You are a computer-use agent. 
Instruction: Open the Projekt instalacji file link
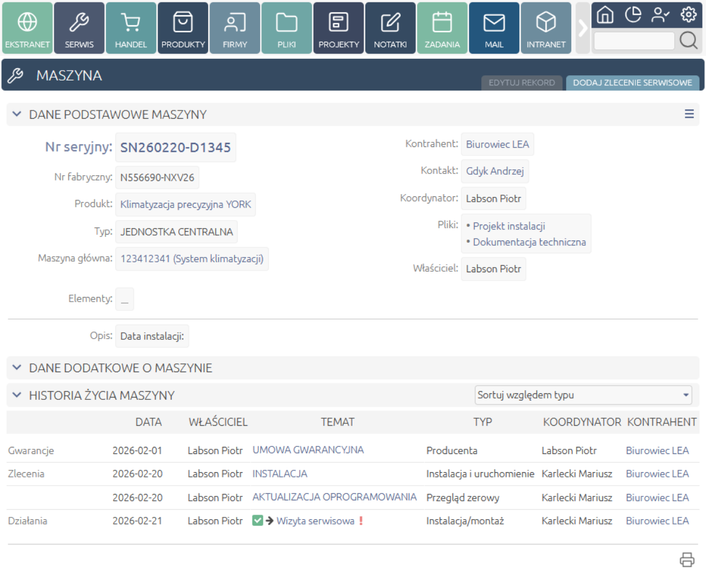tap(509, 226)
